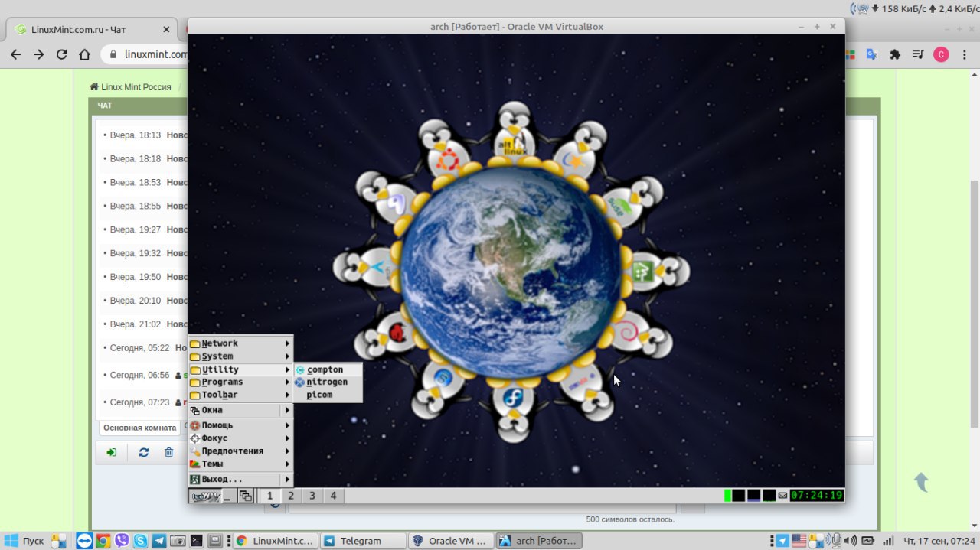
Task: Open the Пуск start menu
Action: pyautogui.click(x=24, y=541)
